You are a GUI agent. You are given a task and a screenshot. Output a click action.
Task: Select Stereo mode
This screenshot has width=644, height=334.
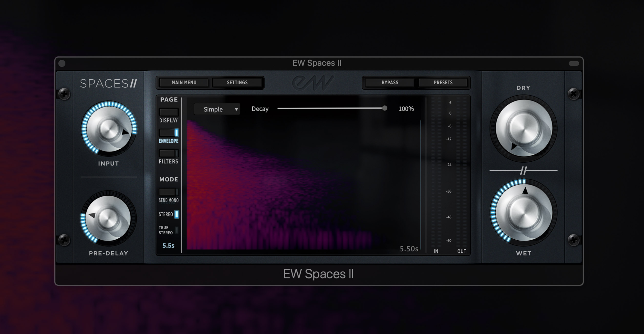[x=176, y=214]
